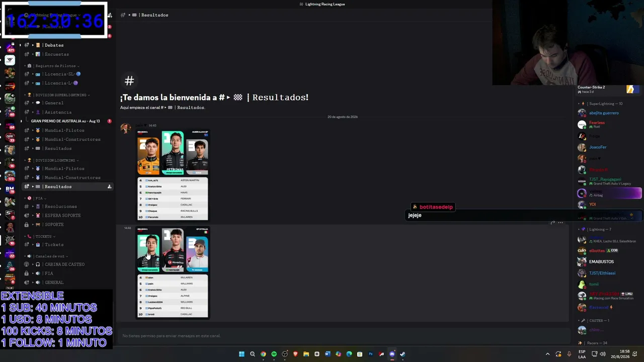Open the Debates channel
This screenshot has height=362, width=644.
(67, 45)
